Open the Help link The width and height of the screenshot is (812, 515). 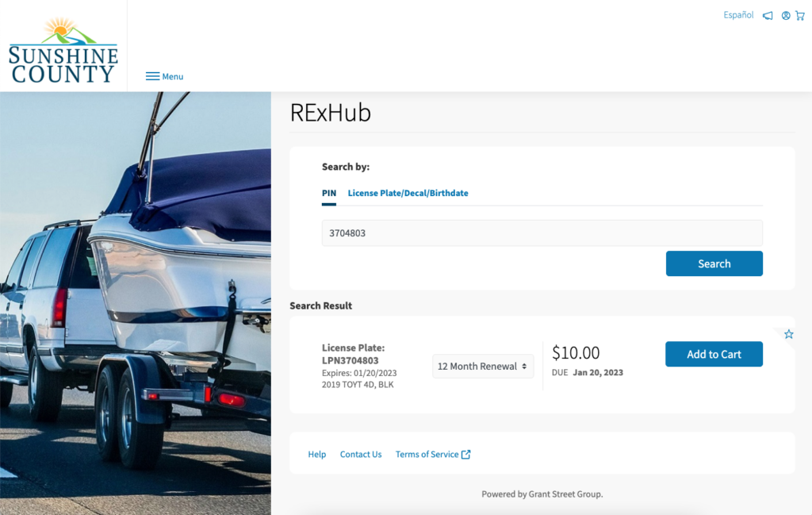pyautogui.click(x=317, y=455)
